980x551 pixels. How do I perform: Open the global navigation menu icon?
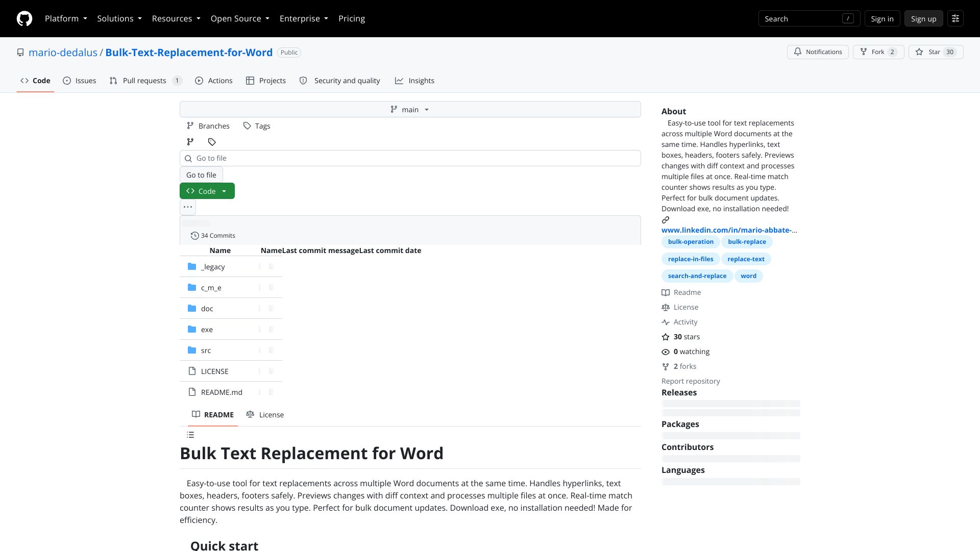[955, 19]
